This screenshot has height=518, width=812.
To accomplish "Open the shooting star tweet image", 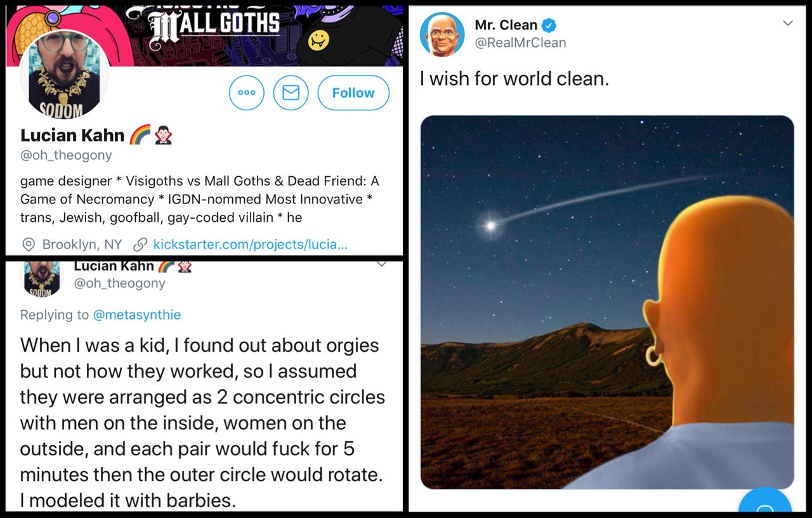I will click(607, 302).
